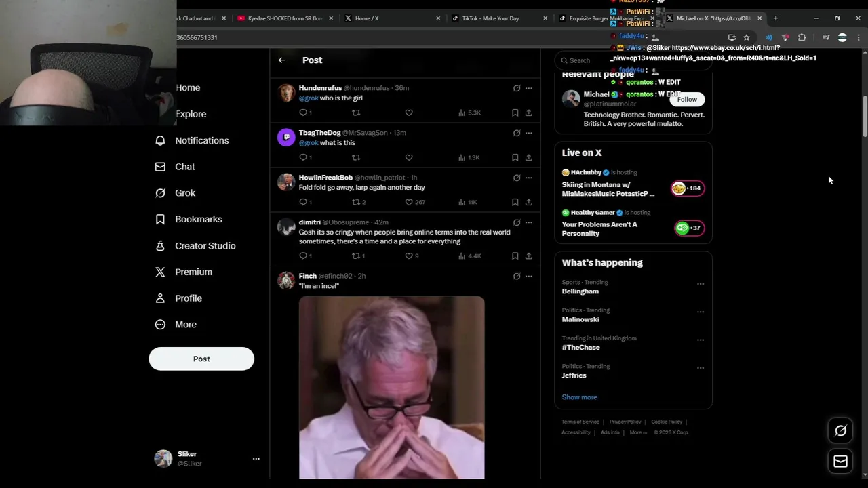
Task: Open more options on Hundenrufus's reply
Action: coord(529,88)
